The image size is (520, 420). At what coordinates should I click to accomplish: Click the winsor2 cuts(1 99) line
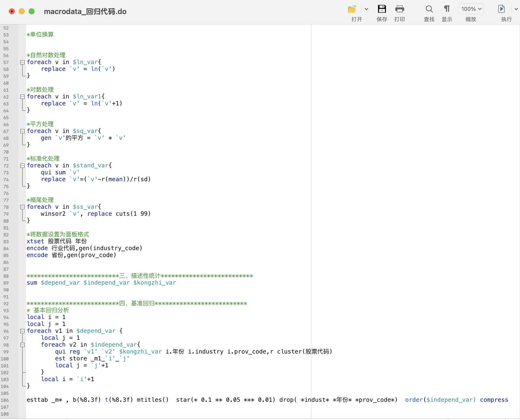[x=96, y=214]
